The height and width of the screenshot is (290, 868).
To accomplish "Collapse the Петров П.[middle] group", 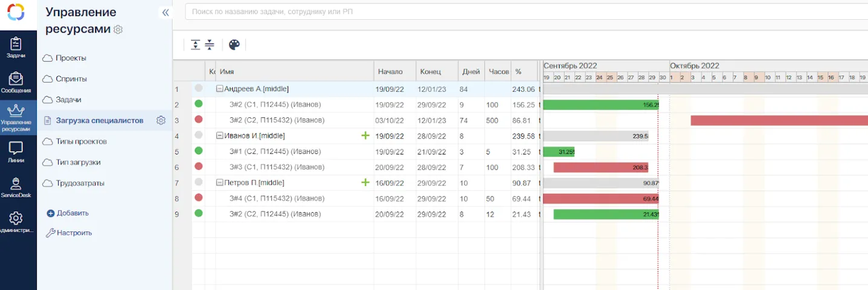I will coord(220,182).
